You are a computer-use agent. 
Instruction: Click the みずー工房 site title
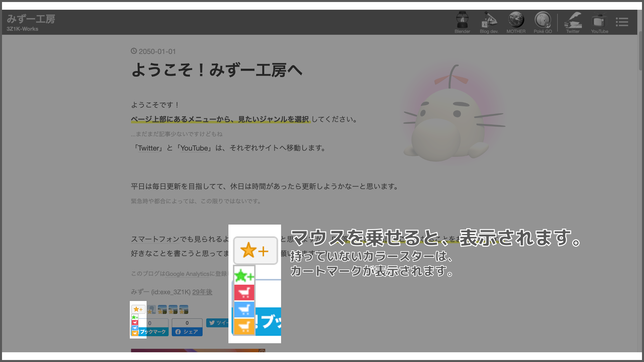coord(31,19)
